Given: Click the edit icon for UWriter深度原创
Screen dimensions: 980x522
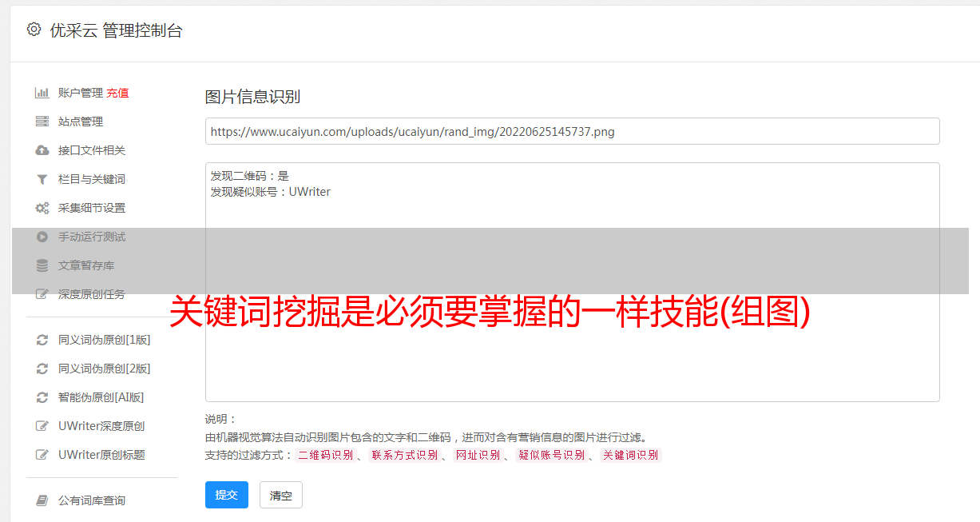Looking at the screenshot, I should point(42,426).
